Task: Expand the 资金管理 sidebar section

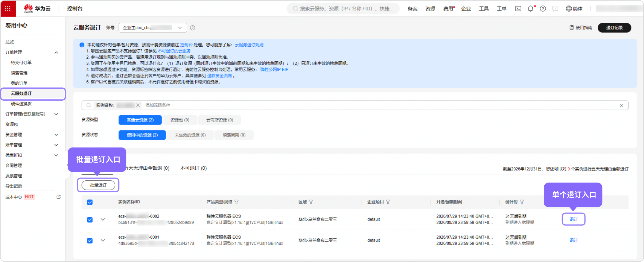Action: [56, 135]
